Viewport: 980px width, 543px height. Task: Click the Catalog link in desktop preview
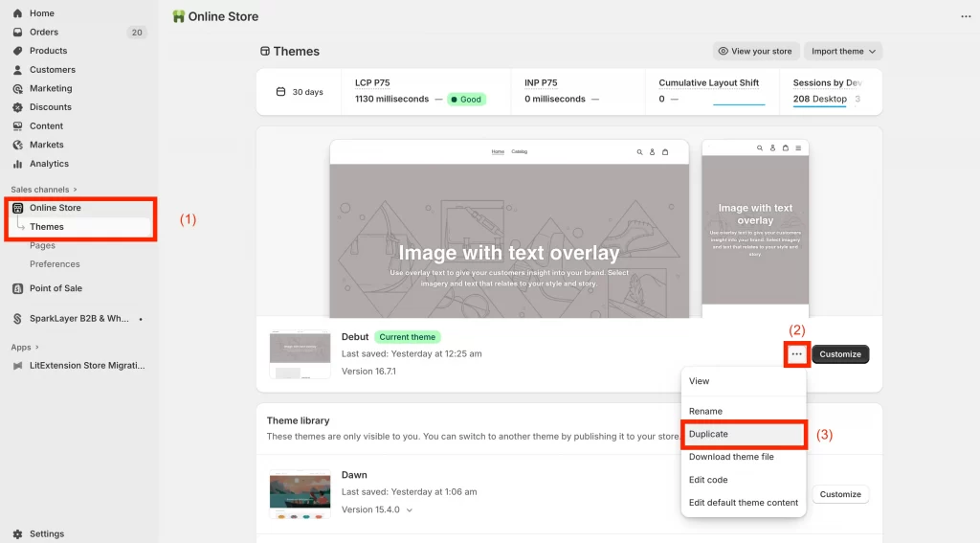[x=520, y=151]
